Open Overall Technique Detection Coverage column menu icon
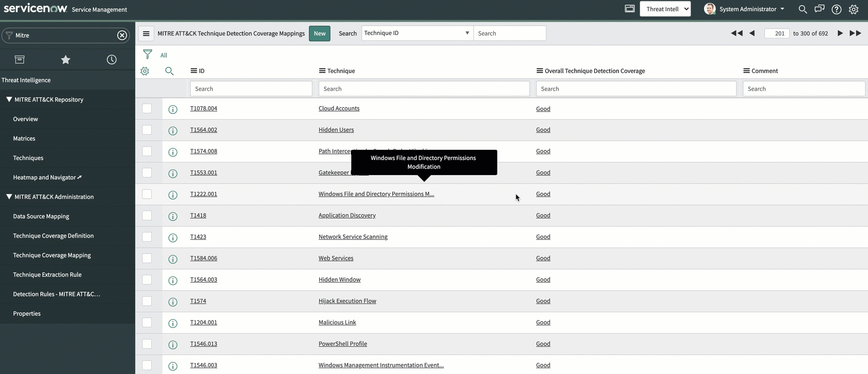Image resolution: width=868 pixels, height=374 pixels. pyautogui.click(x=540, y=71)
